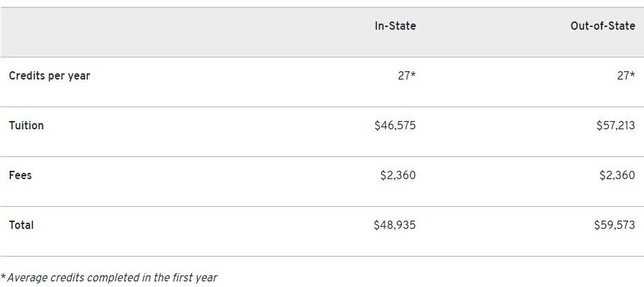The width and height of the screenshot is (644, 287).
Task: Click the In-State column header
Action: 395,26
